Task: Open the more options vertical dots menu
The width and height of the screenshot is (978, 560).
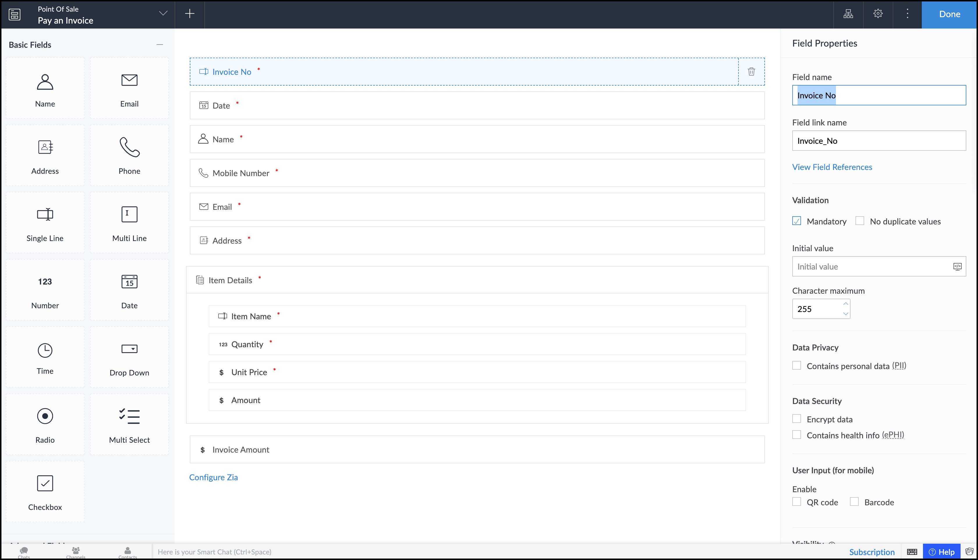Action: click(x=907, y=14)
